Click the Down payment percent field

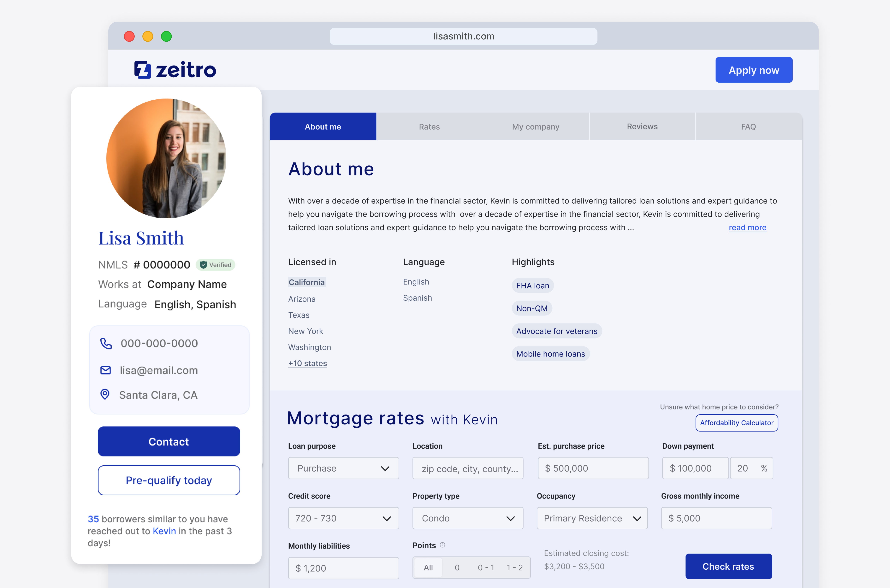tap(752, 468)
